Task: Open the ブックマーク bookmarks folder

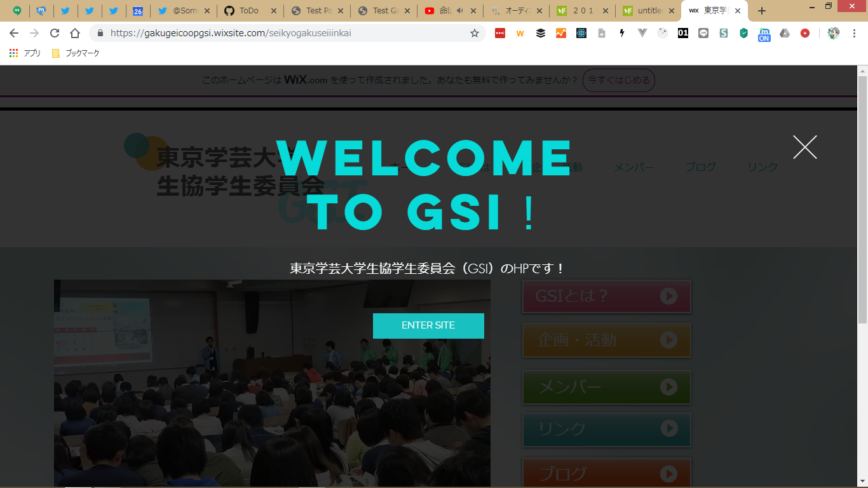Action: 76,53
